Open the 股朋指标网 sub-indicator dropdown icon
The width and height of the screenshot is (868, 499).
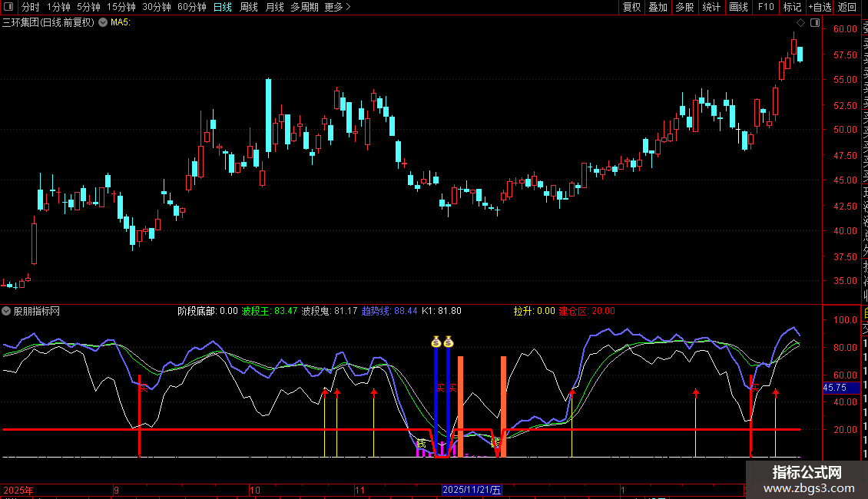6,312
